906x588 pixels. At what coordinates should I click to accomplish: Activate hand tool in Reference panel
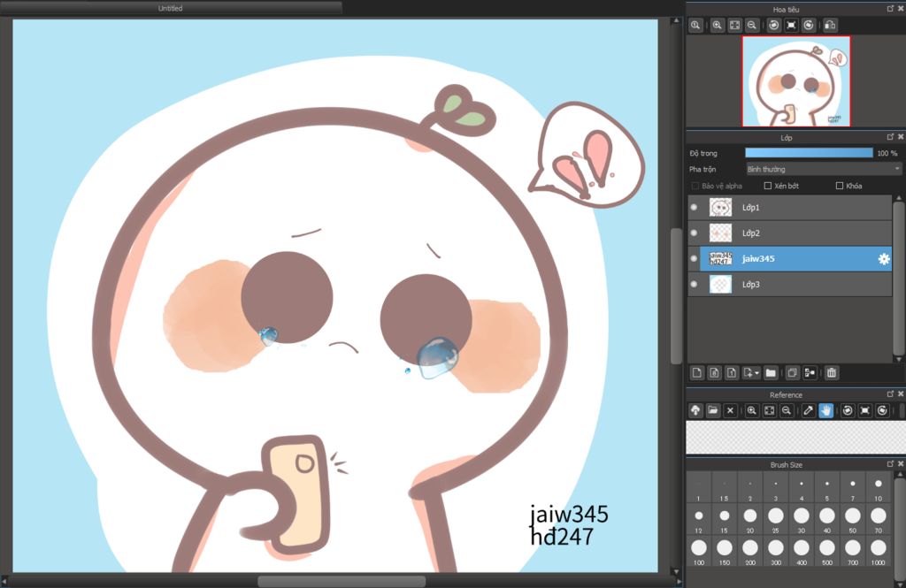point(825,411)
